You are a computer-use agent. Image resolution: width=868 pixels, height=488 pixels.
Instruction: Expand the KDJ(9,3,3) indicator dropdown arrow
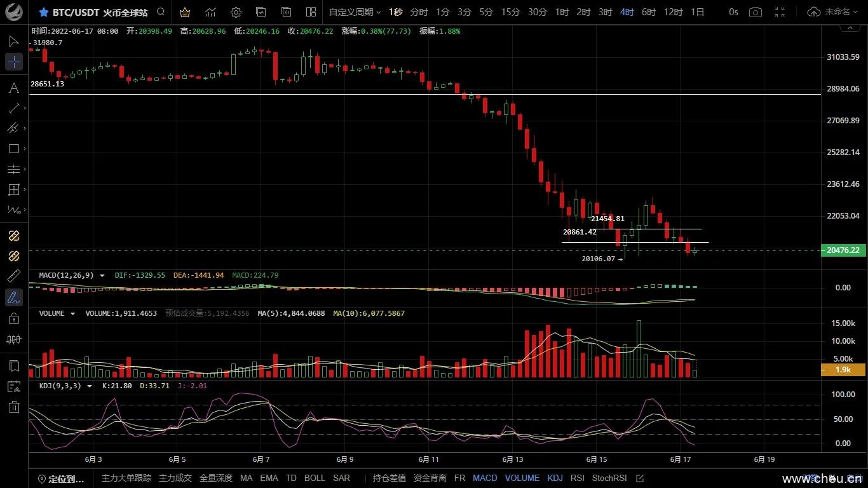[89, 386]
